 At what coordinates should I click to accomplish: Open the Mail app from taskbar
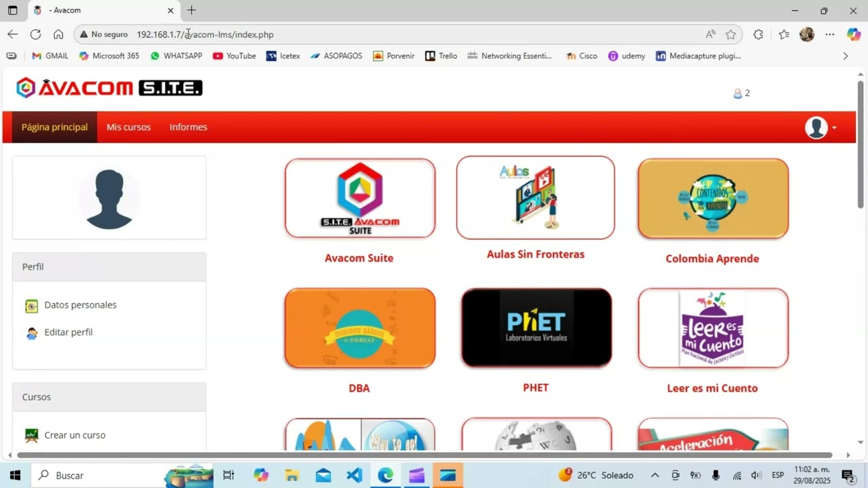(x=323, y=475)
